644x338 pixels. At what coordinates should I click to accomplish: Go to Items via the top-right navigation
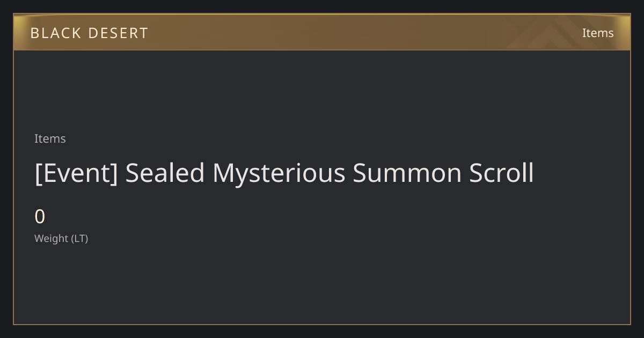pos(598,33)
